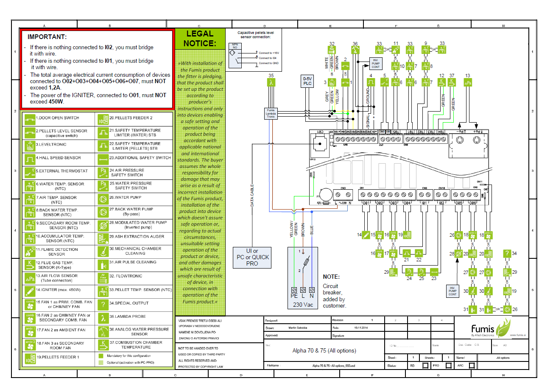Screen dimensions: 553x392
Task: Select the Special Output question mark legend icon
Action: point(102,305)
